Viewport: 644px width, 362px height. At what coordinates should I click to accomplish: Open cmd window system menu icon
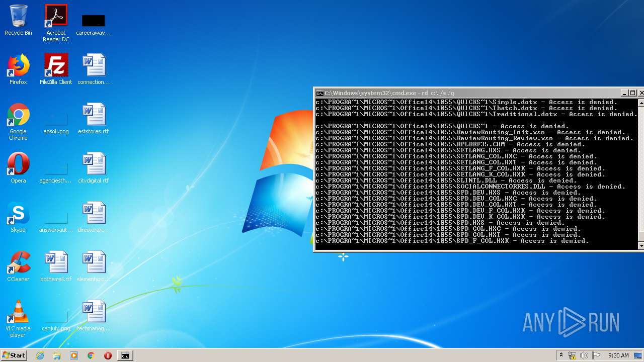pos(319,93)
